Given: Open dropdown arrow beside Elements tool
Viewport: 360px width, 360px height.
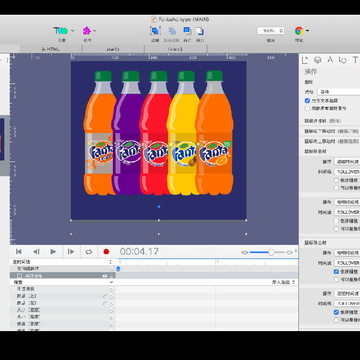Looking at the screenshot, I should (72, 31).
